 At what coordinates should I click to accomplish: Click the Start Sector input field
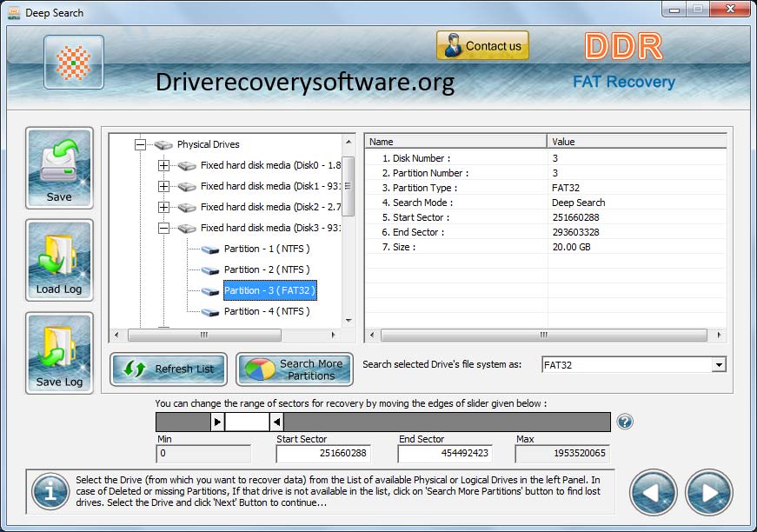click(x=323, y=453)
